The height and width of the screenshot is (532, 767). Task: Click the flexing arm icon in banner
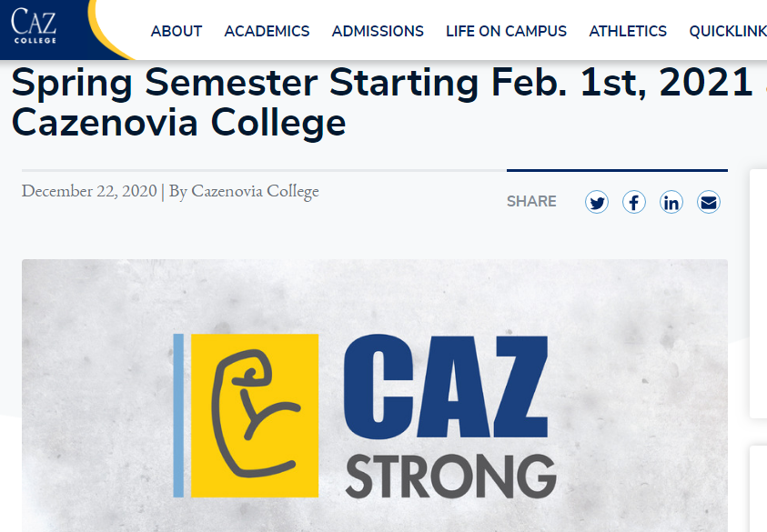253,416
